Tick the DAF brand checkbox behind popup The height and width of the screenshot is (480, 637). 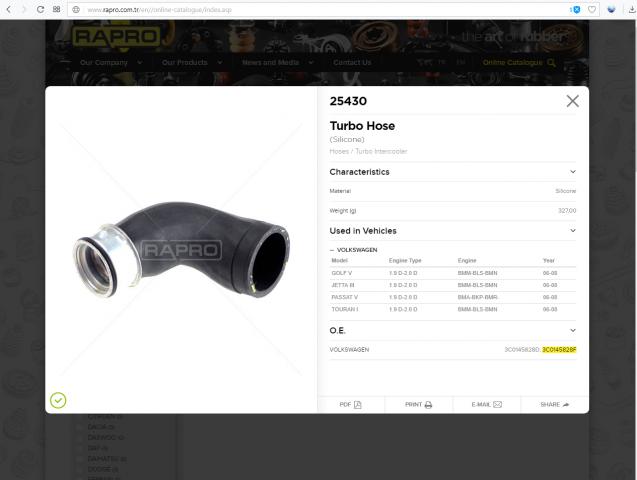[x=80, y=448]
